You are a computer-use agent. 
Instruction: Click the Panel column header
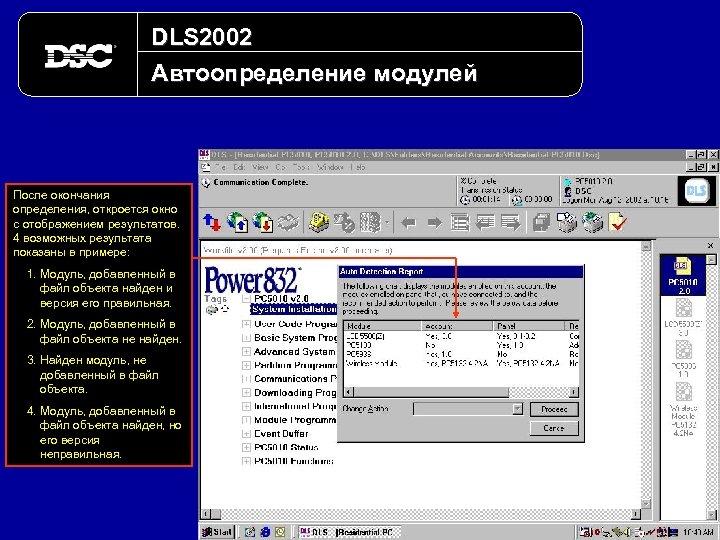point(529,326)
